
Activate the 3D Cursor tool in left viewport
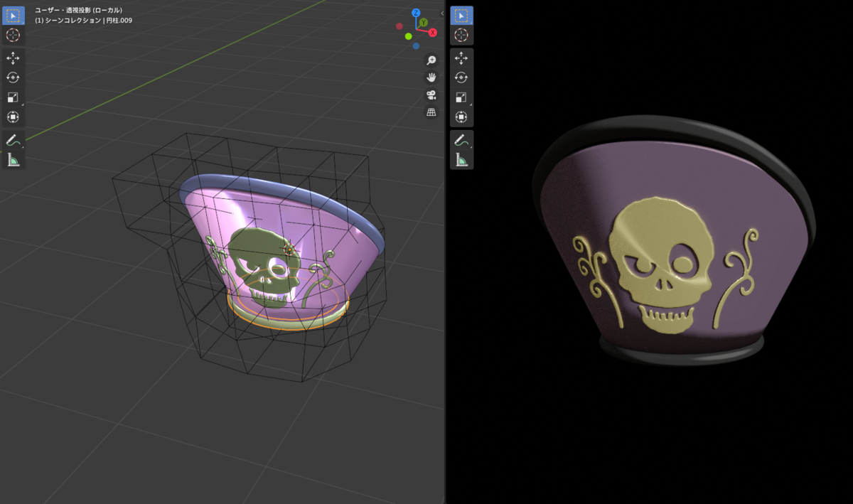point(13,35)
